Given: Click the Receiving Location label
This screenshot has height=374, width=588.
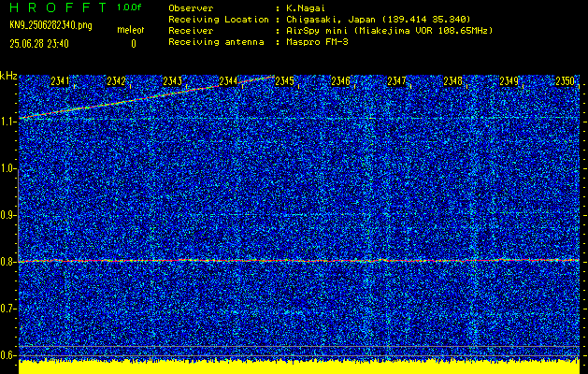Looking at the screenshot, I should 219,20.
